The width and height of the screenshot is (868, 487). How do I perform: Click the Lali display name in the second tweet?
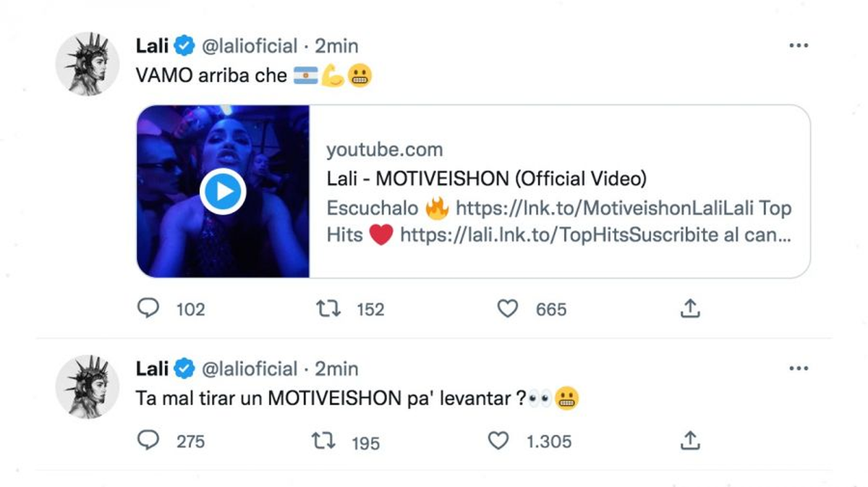[152, 369]
